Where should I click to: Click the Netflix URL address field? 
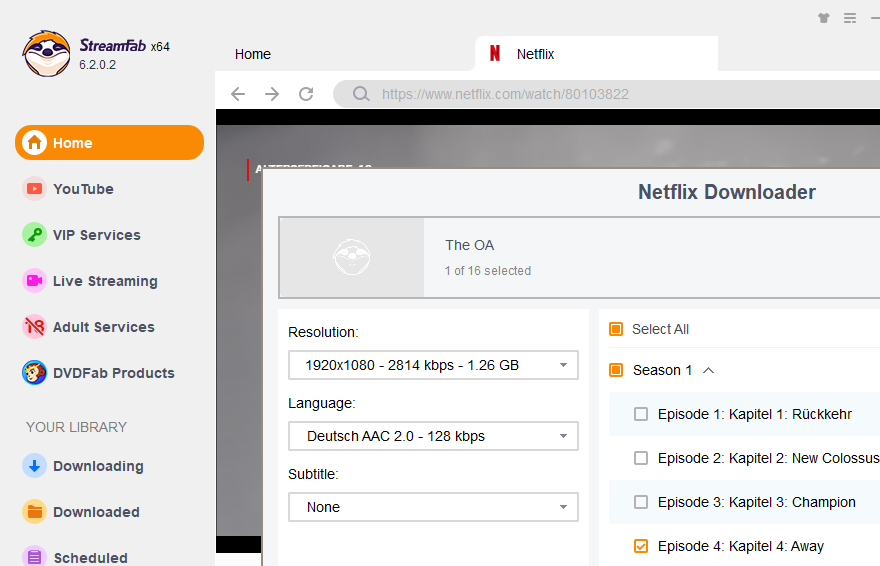coord(600,95)
